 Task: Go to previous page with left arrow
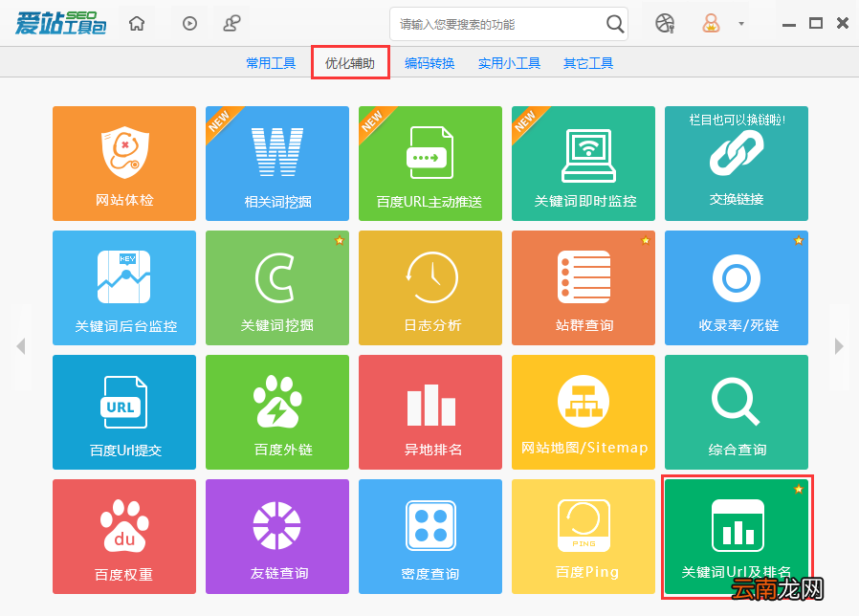pos(21,346)
